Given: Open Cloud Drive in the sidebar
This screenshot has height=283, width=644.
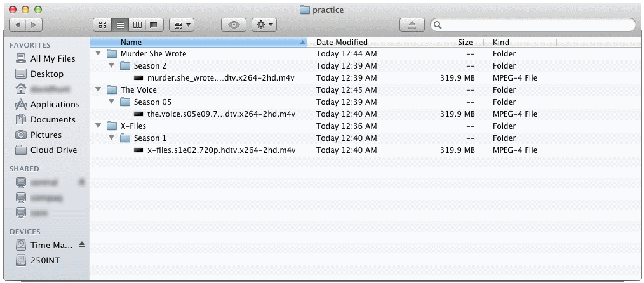Looking at the screenshot, I should click(x=46, y=150).
